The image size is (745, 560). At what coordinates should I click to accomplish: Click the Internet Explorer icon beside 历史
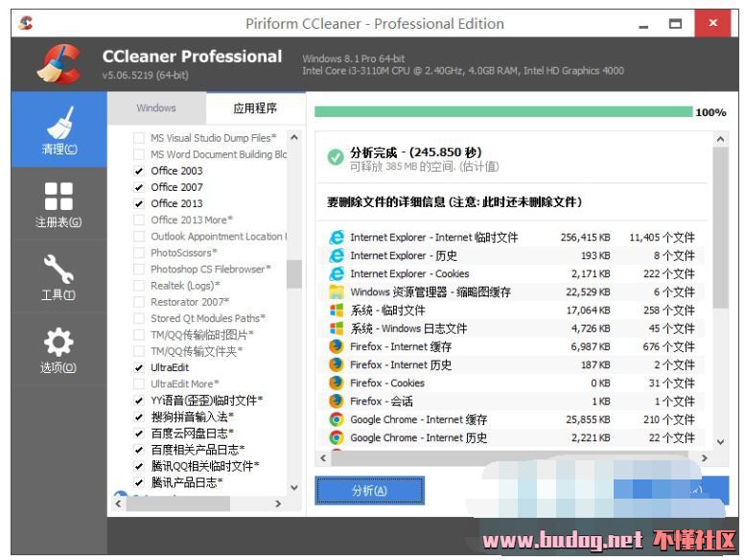point(337,255)
